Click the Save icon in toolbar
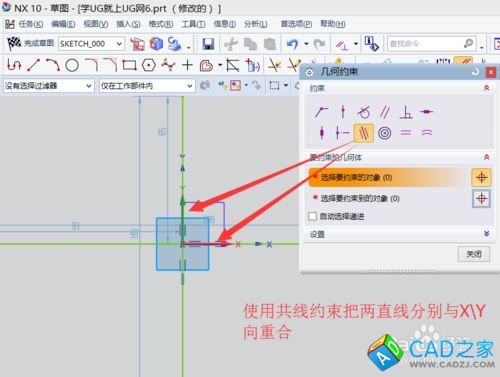Image resolution: width=500 pixels, height=377 pixels. pos(208,44)
